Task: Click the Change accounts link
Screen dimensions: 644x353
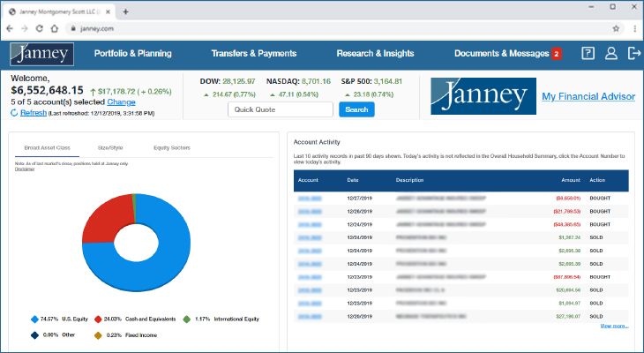Action: pos(121,101)
